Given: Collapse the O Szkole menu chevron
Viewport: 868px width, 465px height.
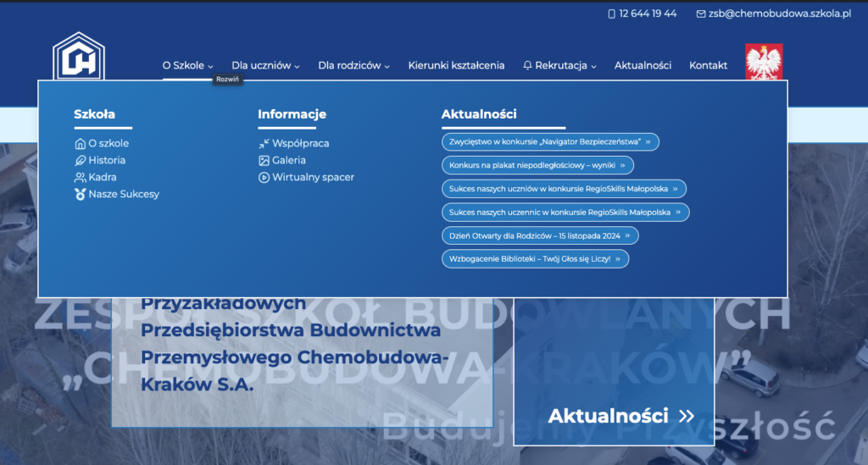Looking at the screenshot, I should pyautogui.click(x=210, y=66).
